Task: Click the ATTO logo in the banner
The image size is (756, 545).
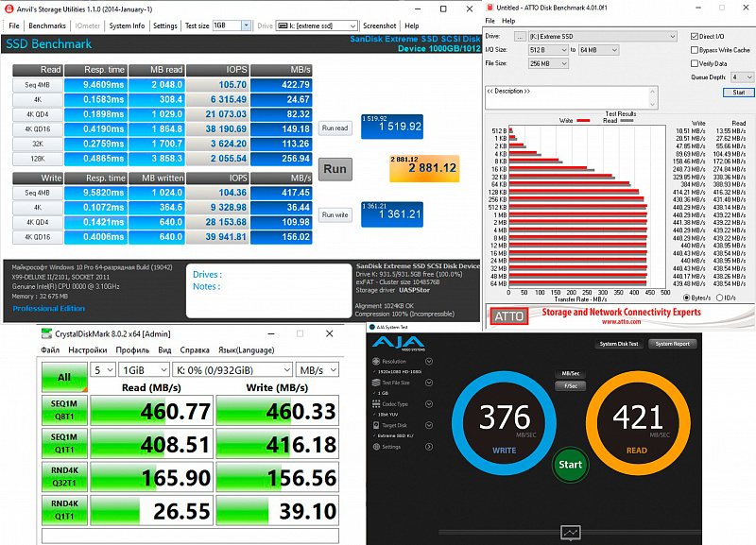Action: click(509, 316)
